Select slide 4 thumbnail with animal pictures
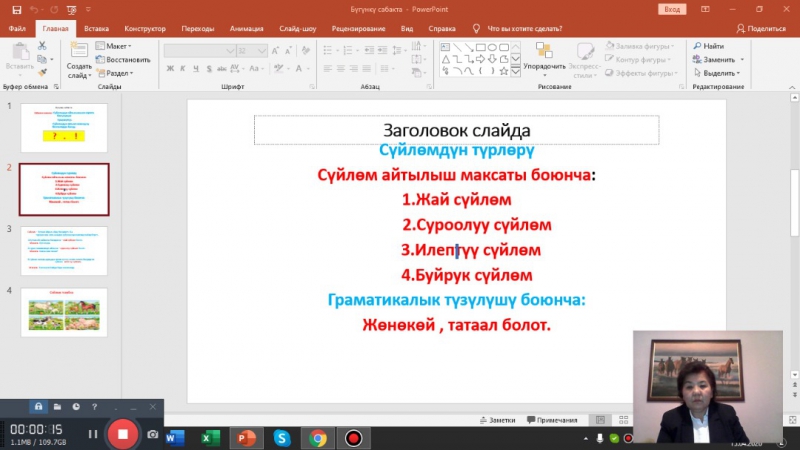This screenshot has height=450, width=800. (63, 312)
